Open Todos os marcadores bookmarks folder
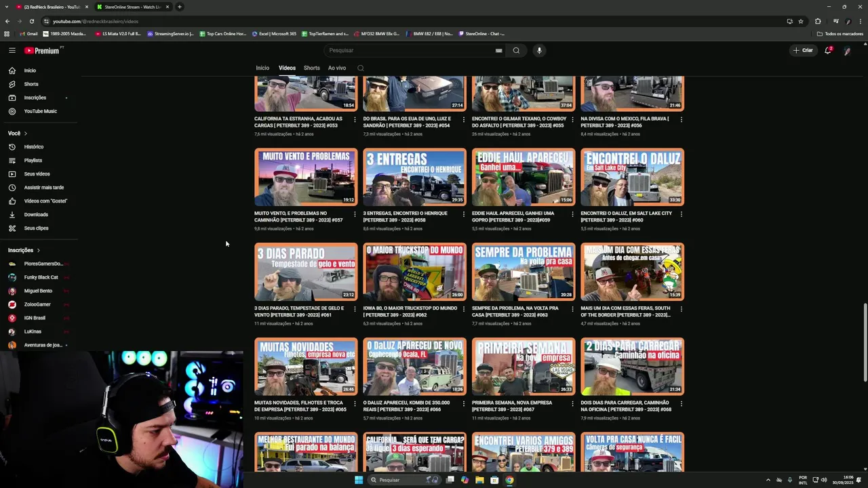 tap(840, 34)
